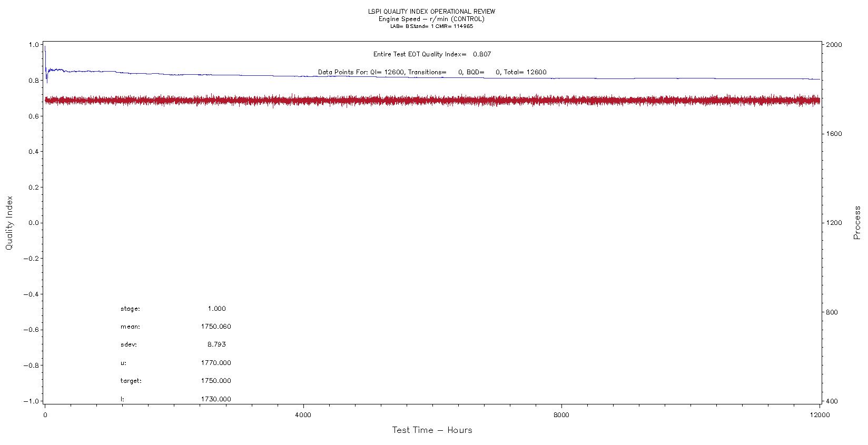
Task: Click the Quality Index left axis label
Action: [9, 223]
